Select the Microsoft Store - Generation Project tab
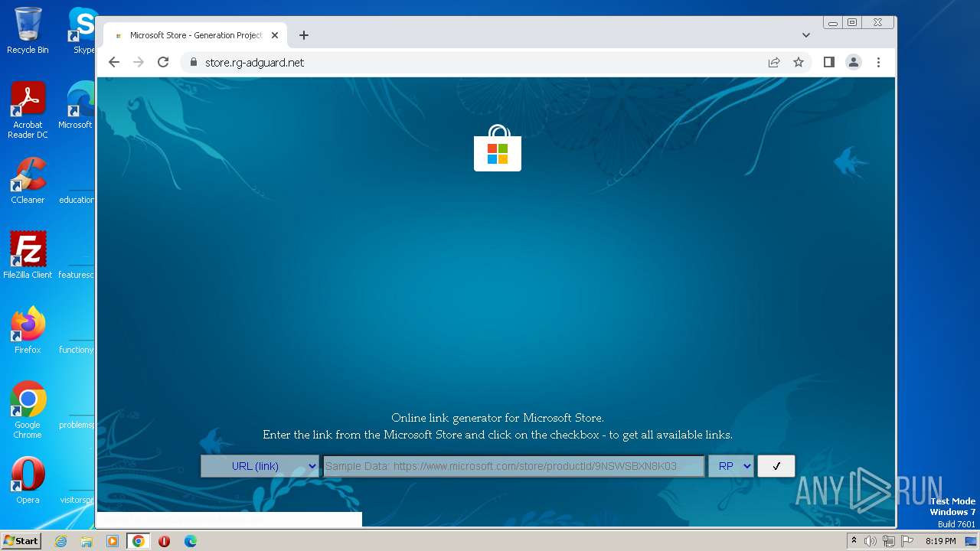 (x=196, y=35)
